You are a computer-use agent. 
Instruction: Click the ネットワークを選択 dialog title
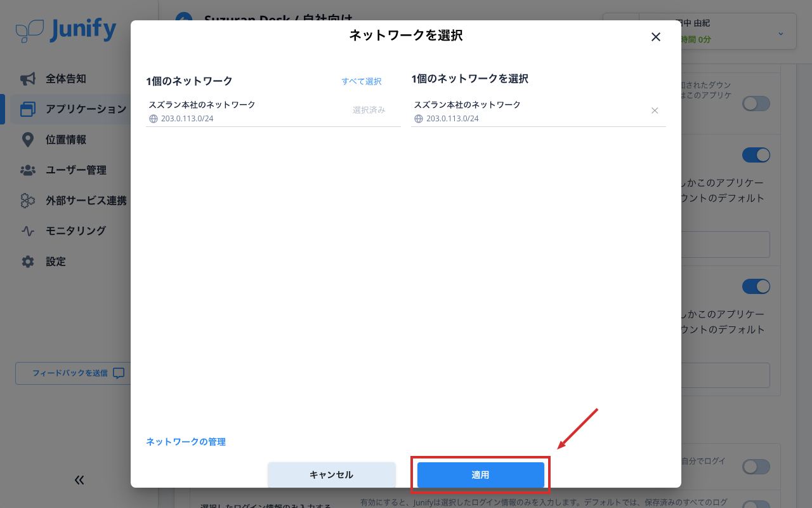[x=406, y=36]
